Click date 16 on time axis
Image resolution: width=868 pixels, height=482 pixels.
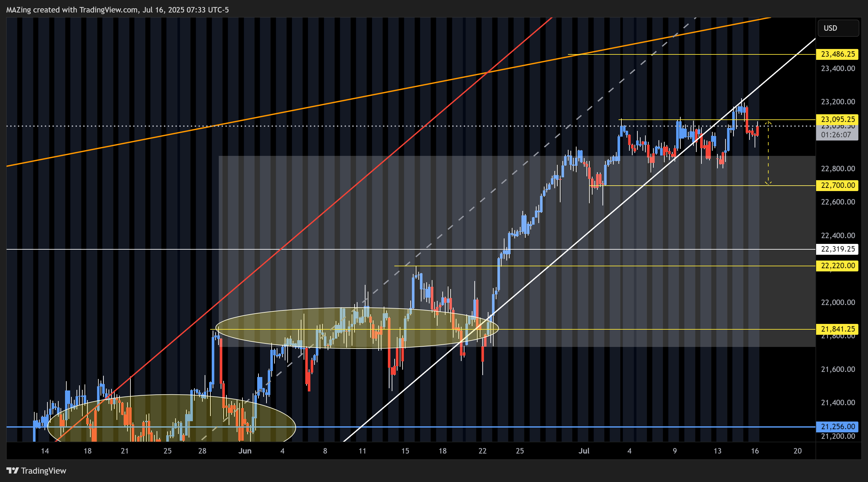coord(755,451)
